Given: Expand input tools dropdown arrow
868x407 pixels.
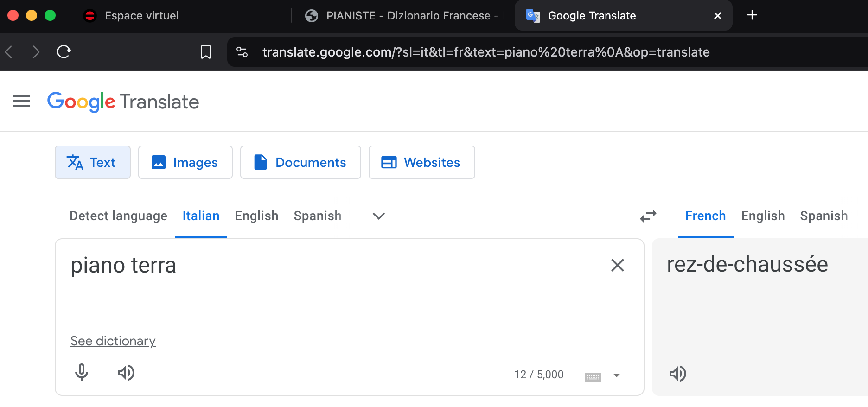Looking at the screenshot, I should click(617, 375).
